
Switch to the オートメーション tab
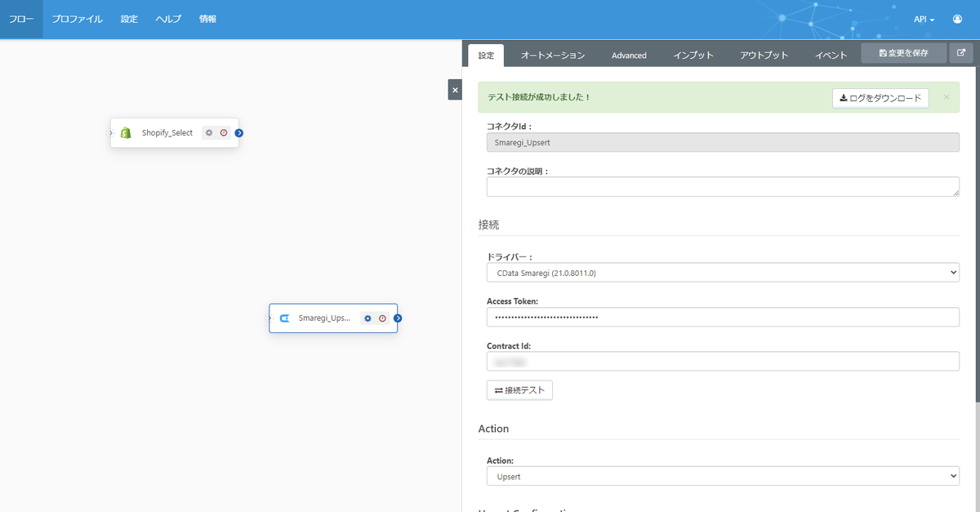[x=553, y=55]
